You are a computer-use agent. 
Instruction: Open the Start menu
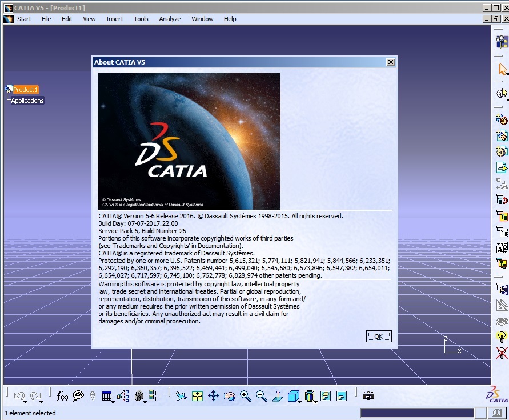24,19
